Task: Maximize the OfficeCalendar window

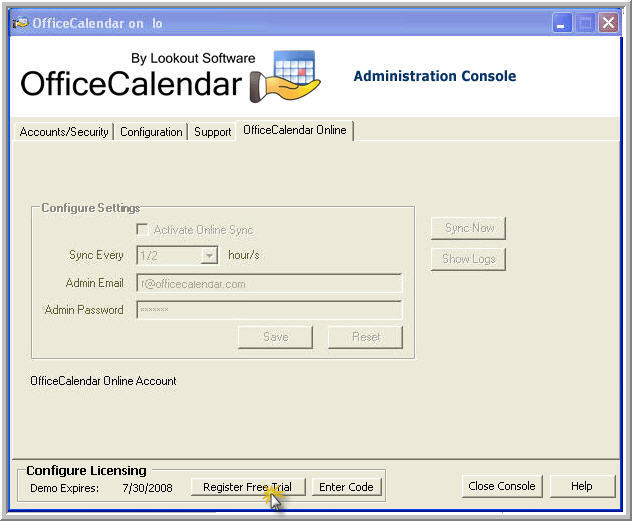Action: (x=585, y=23)
